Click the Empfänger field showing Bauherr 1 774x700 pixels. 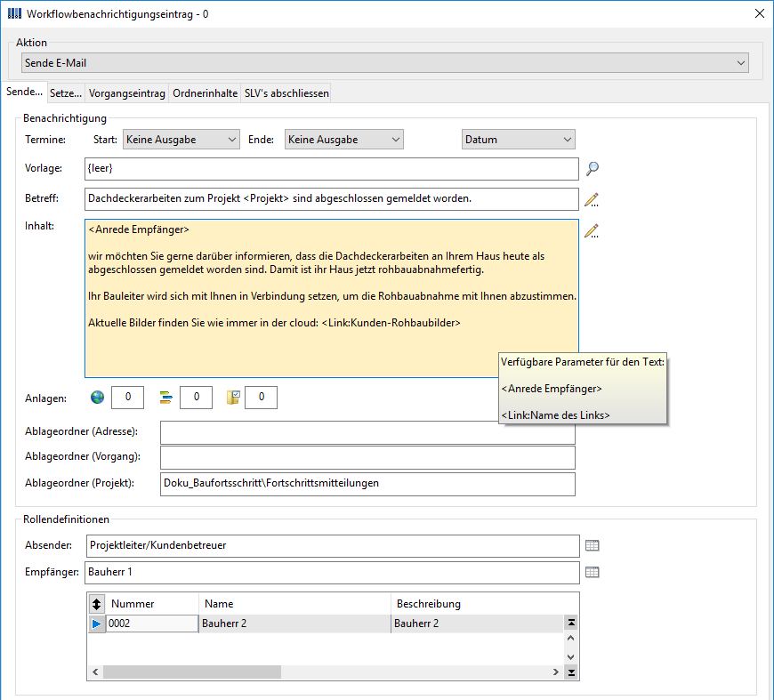pos(332,573)
